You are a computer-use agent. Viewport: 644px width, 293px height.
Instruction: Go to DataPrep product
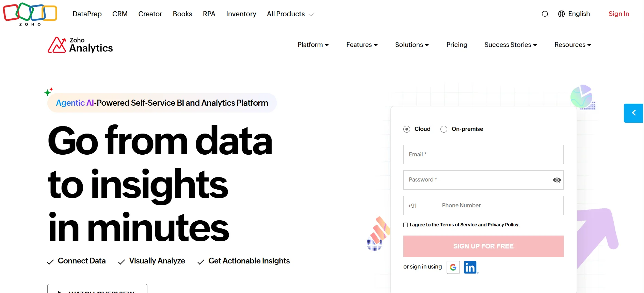[x=87, y=14]
